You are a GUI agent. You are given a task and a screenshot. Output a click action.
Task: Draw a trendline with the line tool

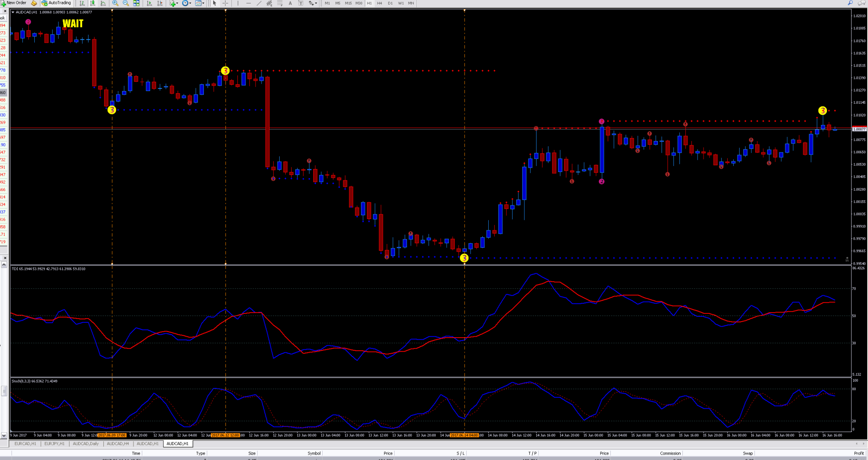point(259,3)
